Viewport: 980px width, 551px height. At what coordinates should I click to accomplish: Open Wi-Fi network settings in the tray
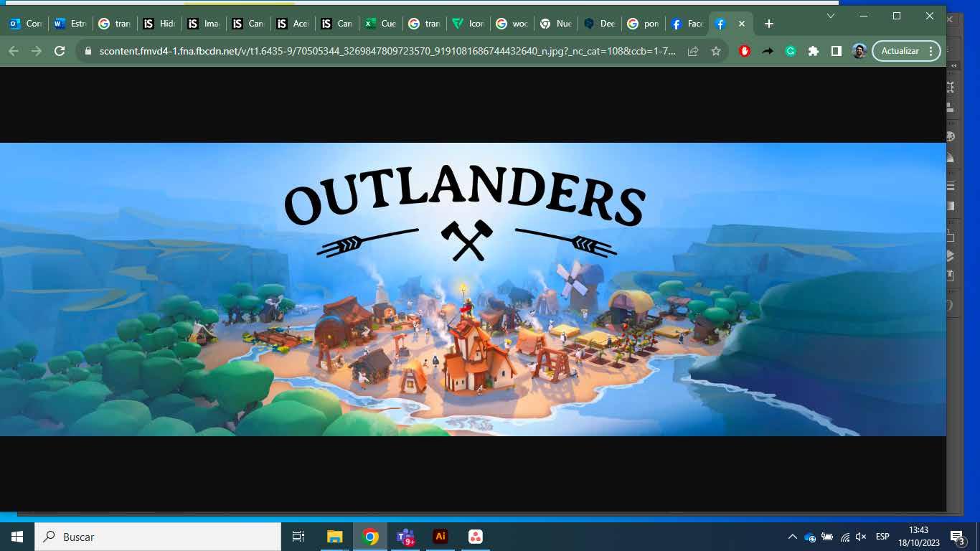tap(845, 537)
